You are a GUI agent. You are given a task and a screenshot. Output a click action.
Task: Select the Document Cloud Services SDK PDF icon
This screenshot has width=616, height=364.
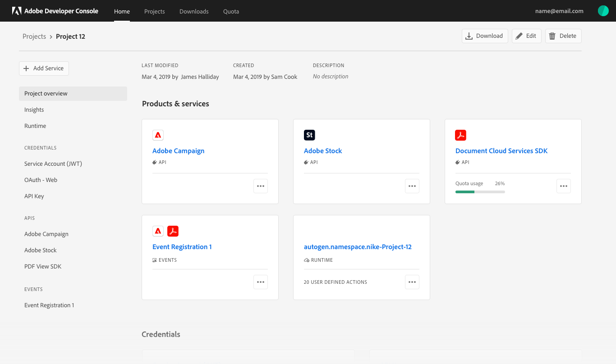coord(460,135)
